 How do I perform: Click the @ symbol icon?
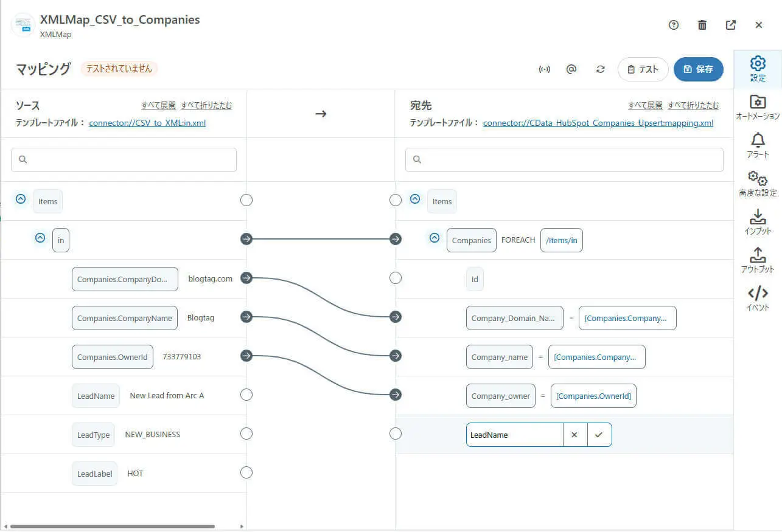(571, 69)
